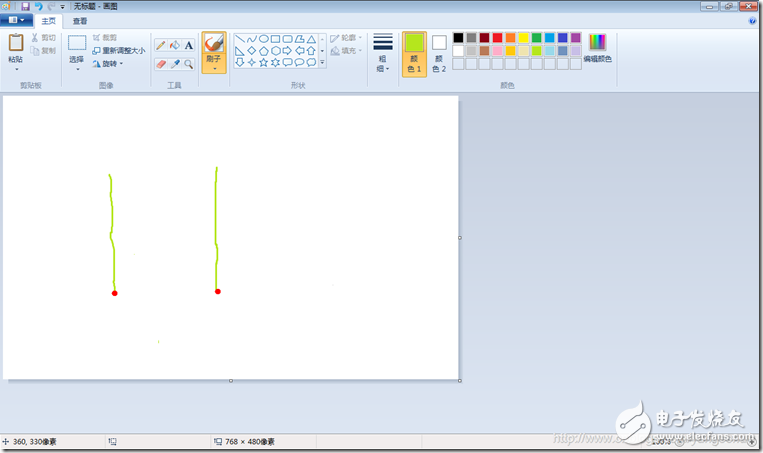Select the Fill with color bucket tool

(175, 45)
